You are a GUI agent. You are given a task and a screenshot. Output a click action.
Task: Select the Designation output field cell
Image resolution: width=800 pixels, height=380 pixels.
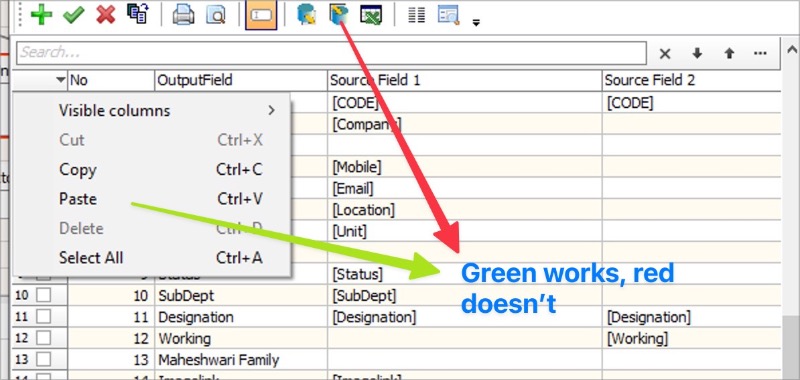(x=241, y=317)
